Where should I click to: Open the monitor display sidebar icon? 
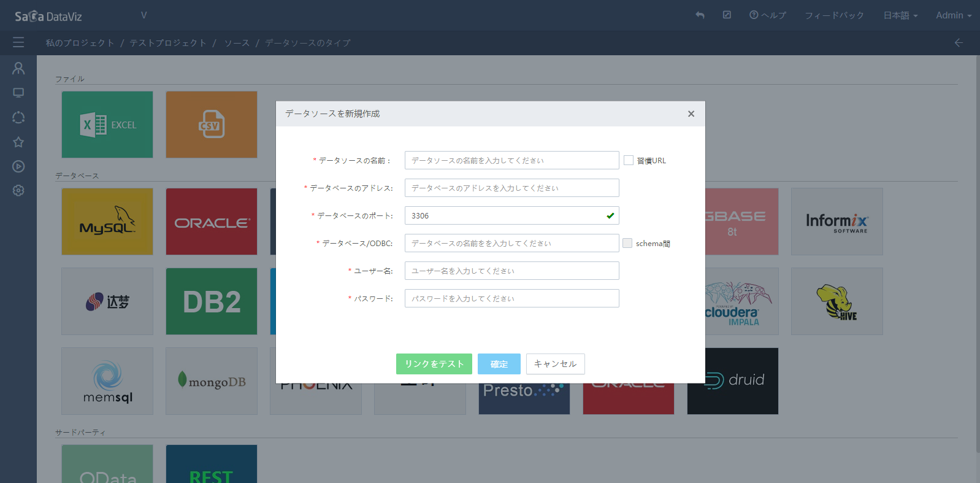tap(18, 93)
